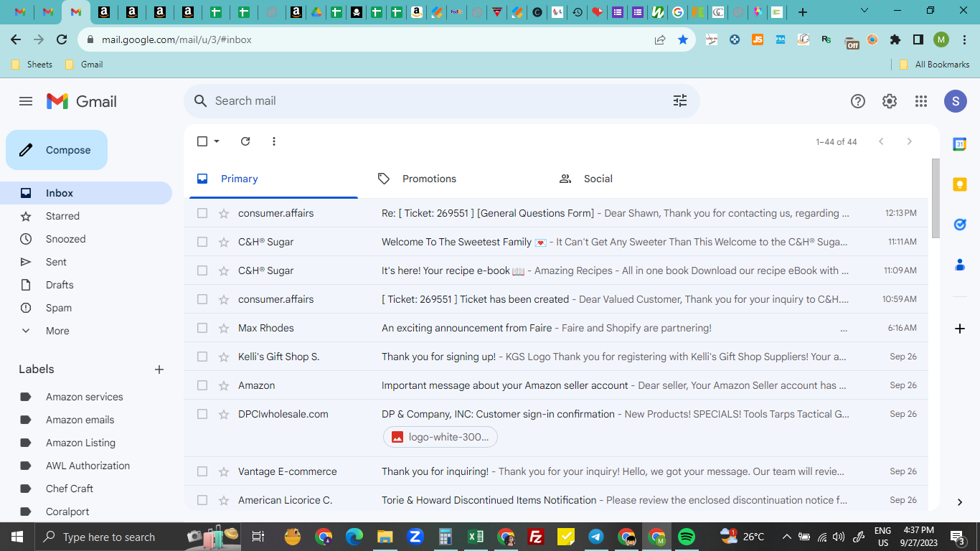Screen dimensions: 980x551
Task: Open search options filter icon in search bar
Action: [x=680, y=101]
